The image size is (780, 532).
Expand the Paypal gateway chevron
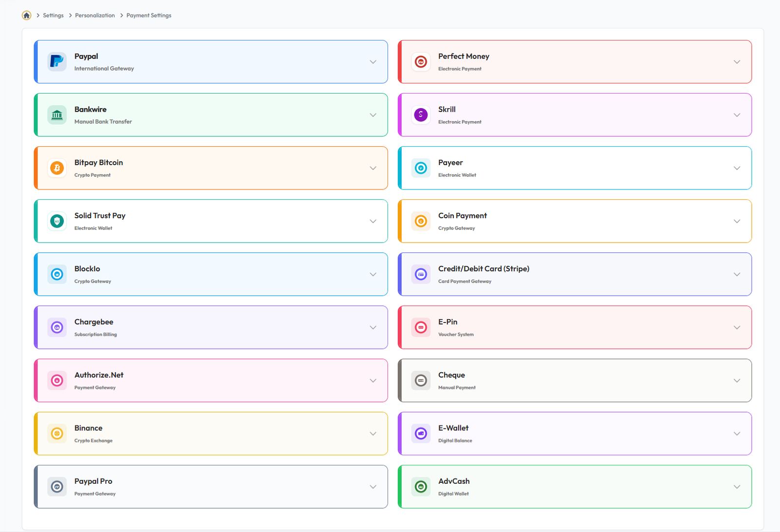point(373,62)
